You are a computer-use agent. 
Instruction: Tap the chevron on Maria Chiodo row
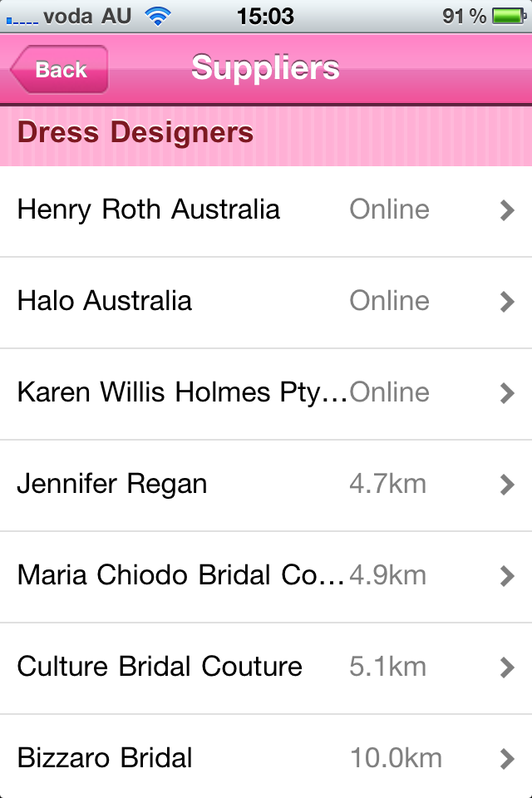click(x=507, y=577)
